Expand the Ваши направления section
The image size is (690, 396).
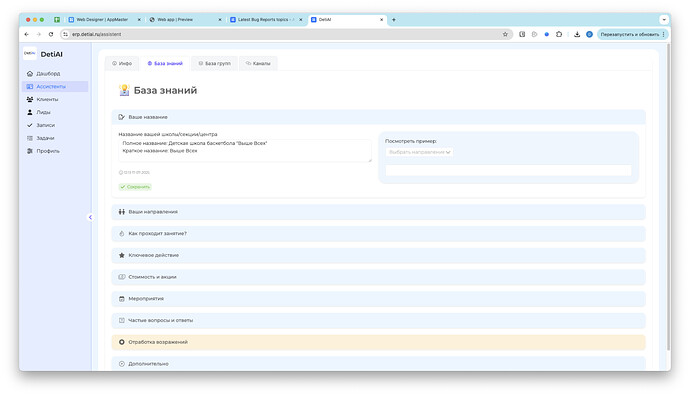point(378,212)
